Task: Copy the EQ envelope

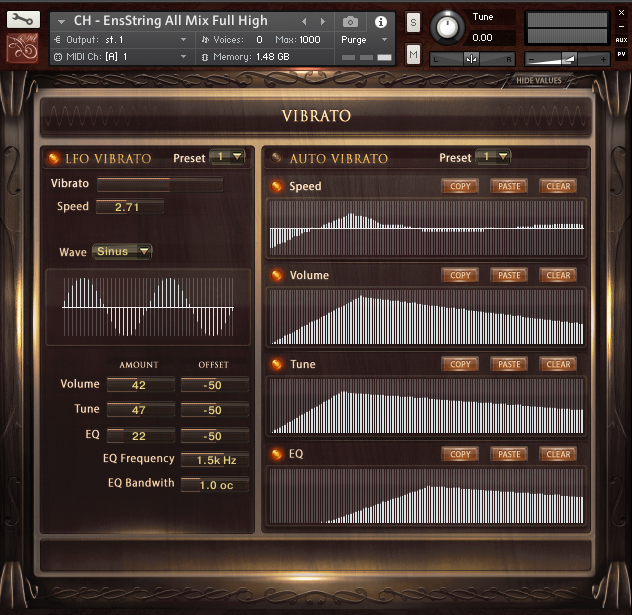Action: tap(460, 454)
